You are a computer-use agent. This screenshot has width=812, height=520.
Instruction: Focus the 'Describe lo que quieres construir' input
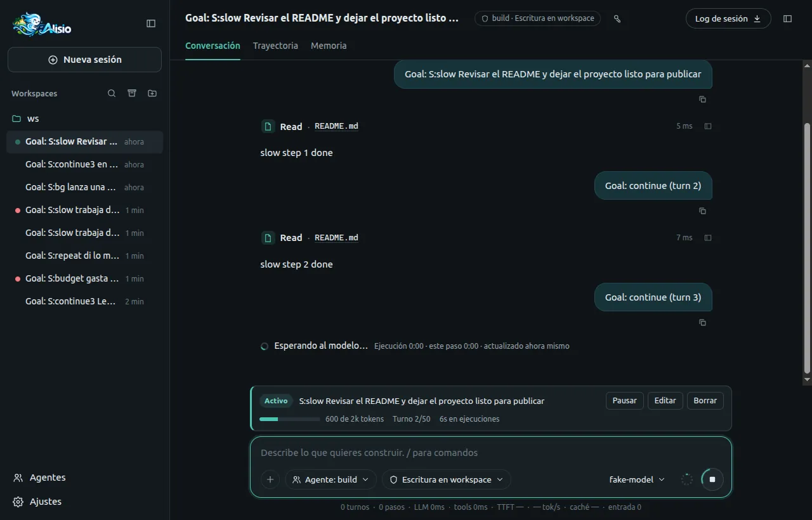click(x=490, y=453)
